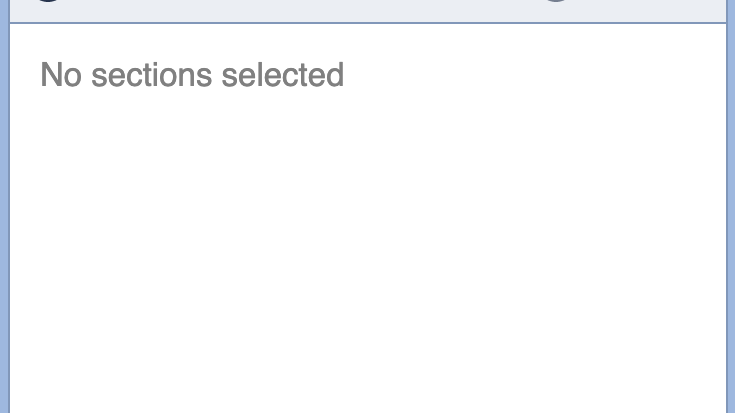Image resolution: width=735 pixels, height=413 pixels.
Task: Click header bar between the two icons
Action: click(x=300, y=8)
